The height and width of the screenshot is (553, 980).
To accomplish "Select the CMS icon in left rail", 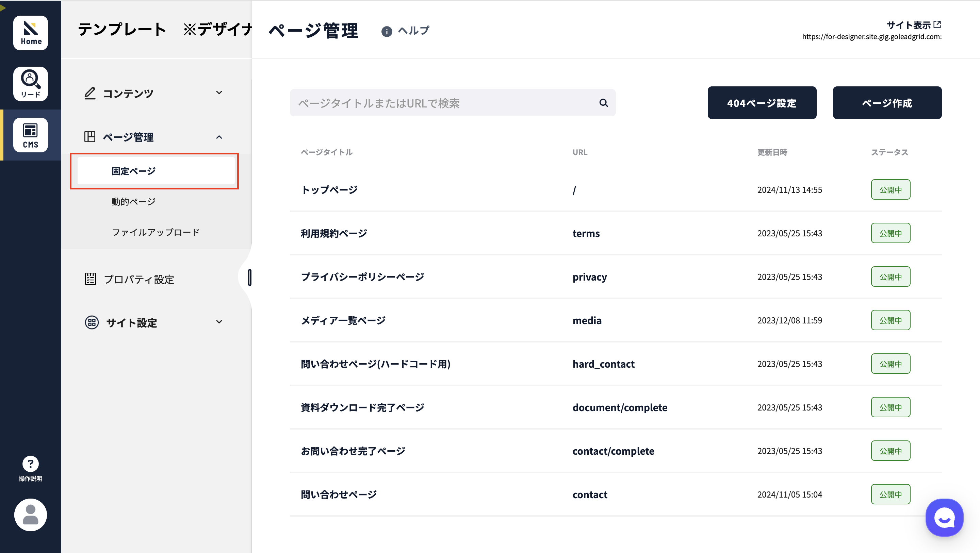I will (30, 135).
